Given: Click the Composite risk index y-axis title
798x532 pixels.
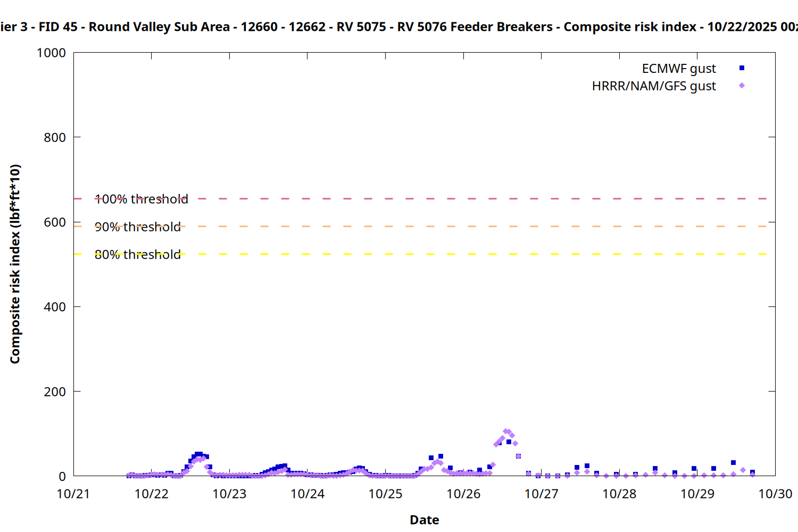Looking at the screenshot, I should click(x=15, y=264).
